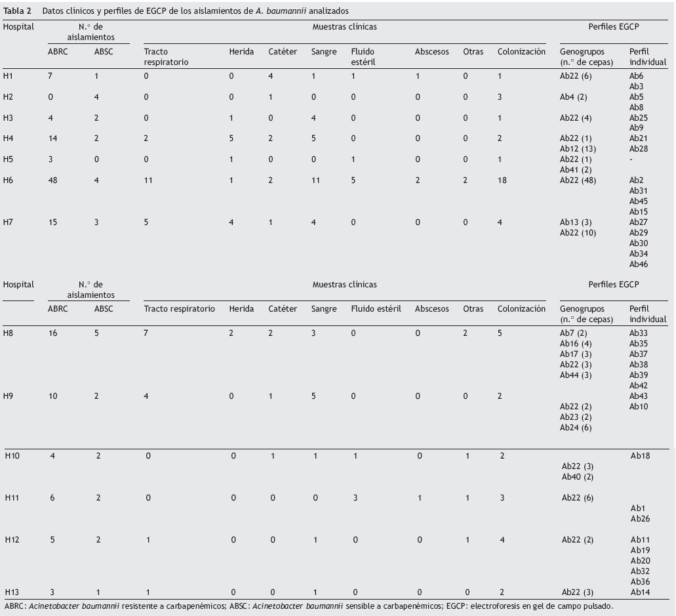Select individual profile 'Ab36'
The width and height of the screenshot is (676, 616).
(x=640, y=582)
